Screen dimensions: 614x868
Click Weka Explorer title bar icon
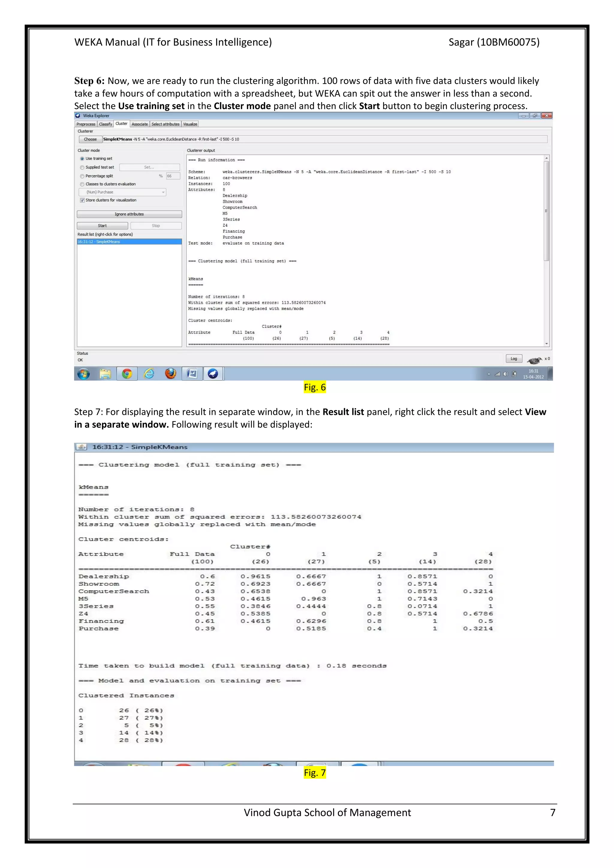pos(78,116)
